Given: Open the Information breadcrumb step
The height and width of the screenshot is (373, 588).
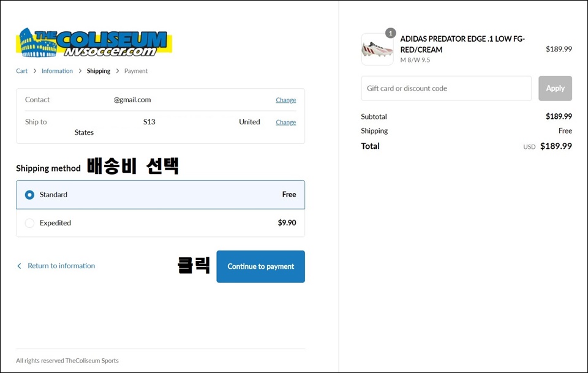Looking at the screenshot, I should point(57,71).
